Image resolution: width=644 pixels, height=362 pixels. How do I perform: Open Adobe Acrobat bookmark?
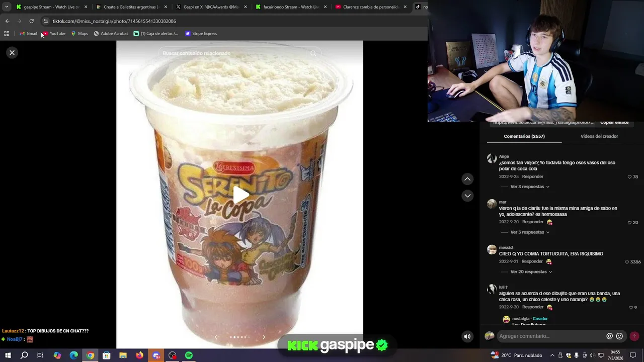point(111,34)
